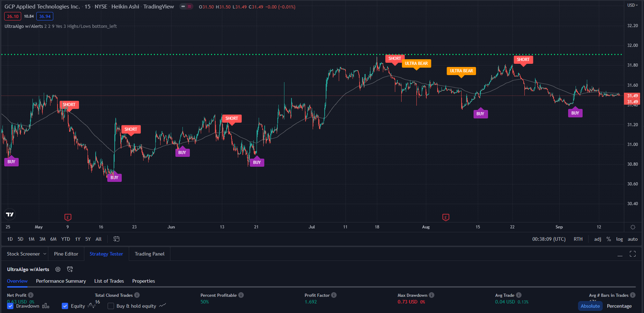The height and width of the screenshot is (313, 644).
Task: Click the Max Drawdown info icon
Action: (431, 295)
